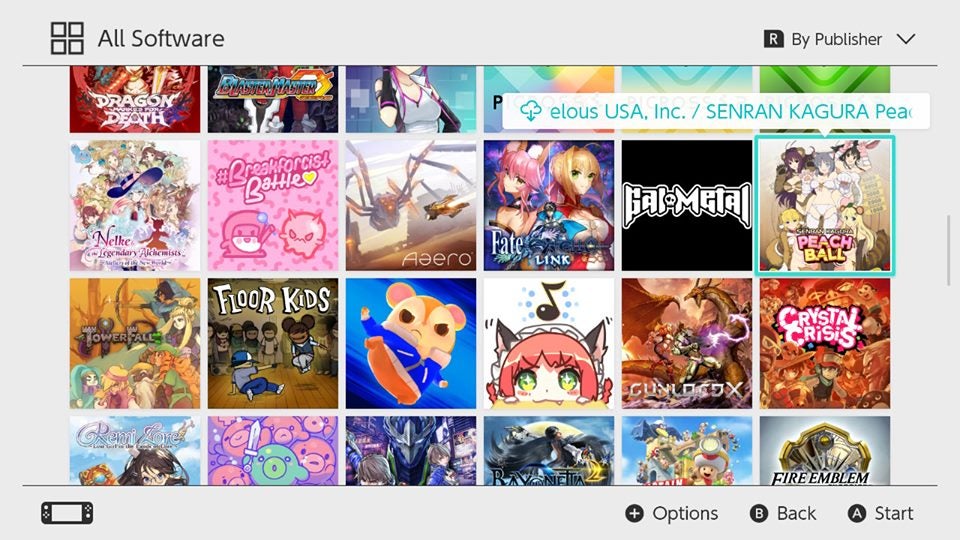
Task: Select the Gunlord X game icon
Action: (x=687, y=343)
